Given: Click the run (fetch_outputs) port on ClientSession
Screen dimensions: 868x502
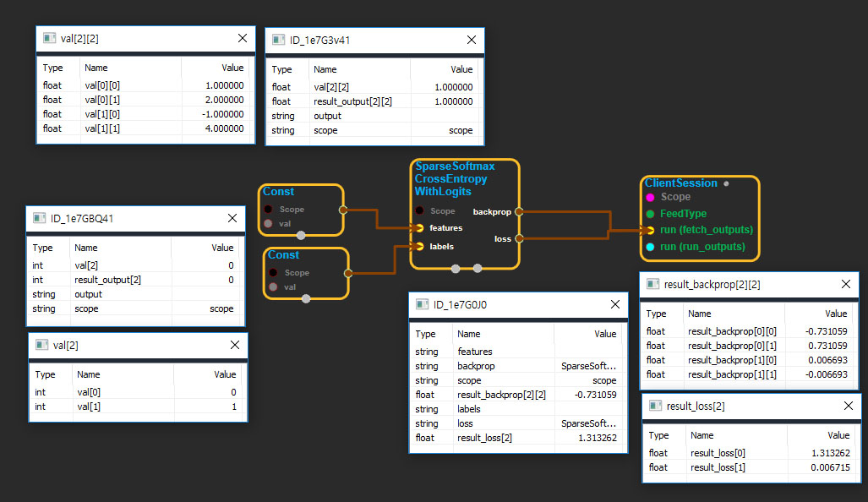Looking at the screenshot, I should (x=650, y=230).
